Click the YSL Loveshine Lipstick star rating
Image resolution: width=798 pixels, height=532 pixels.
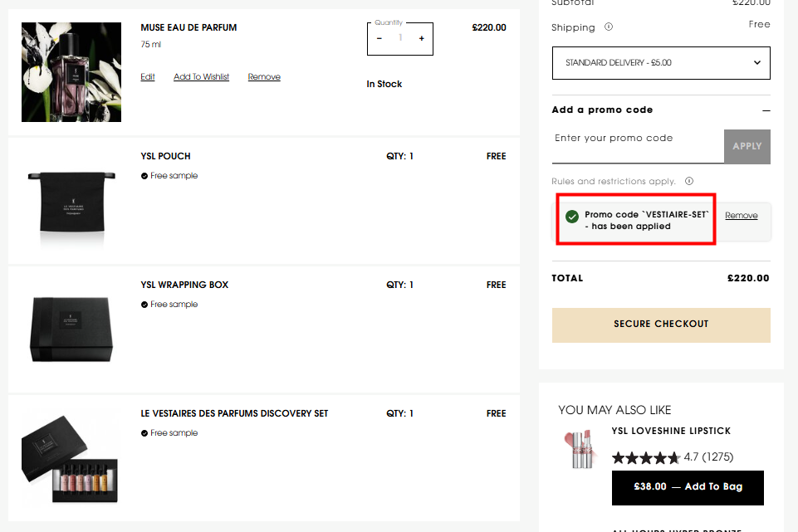[x=645, y=457]
